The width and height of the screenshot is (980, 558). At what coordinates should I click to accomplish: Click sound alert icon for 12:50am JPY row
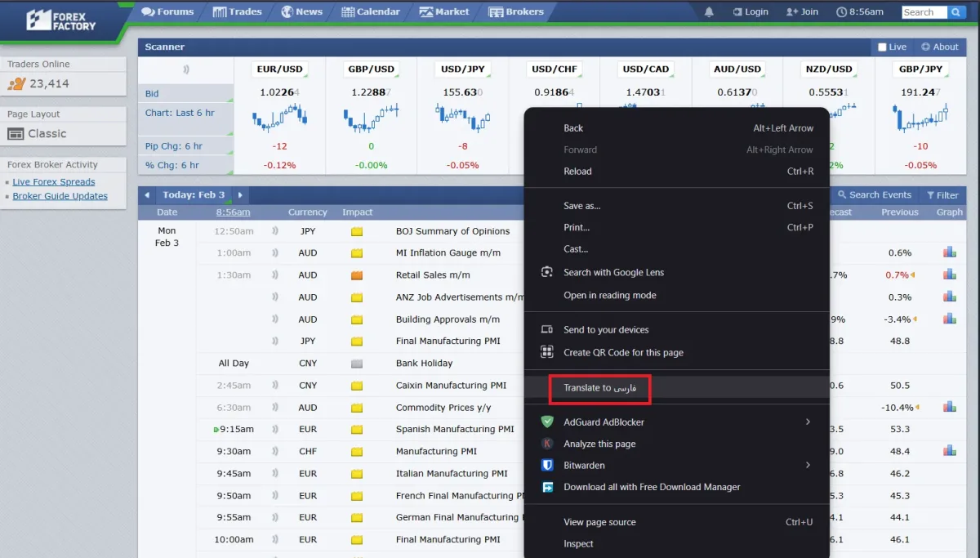tap(275, 231)
